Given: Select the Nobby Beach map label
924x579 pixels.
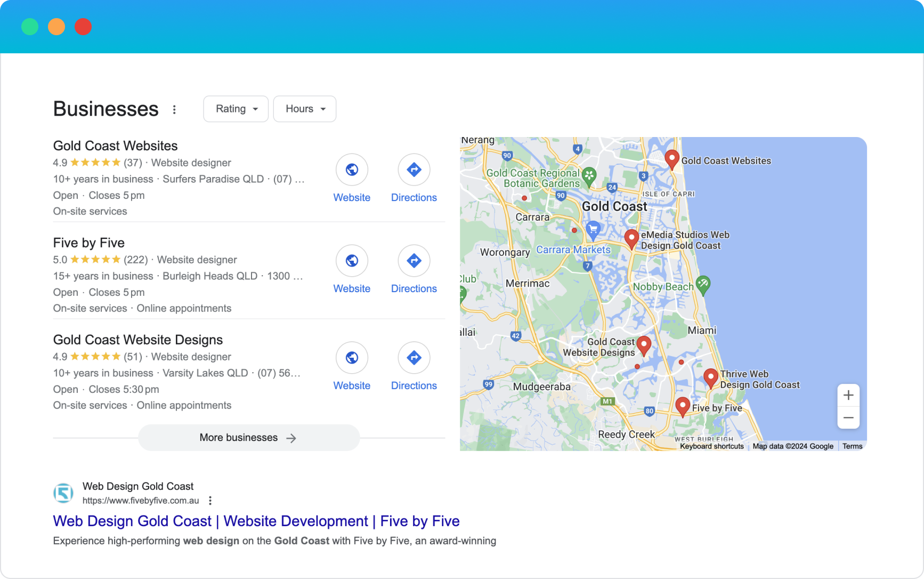Looking at the screenshot, I should (x=663, y=286).
